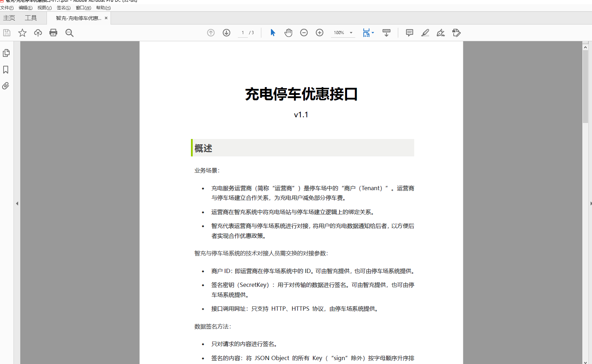Viewport: 592px width, 364px height.
Task: Open the zoom level dropdown
Action: point(351,33)
